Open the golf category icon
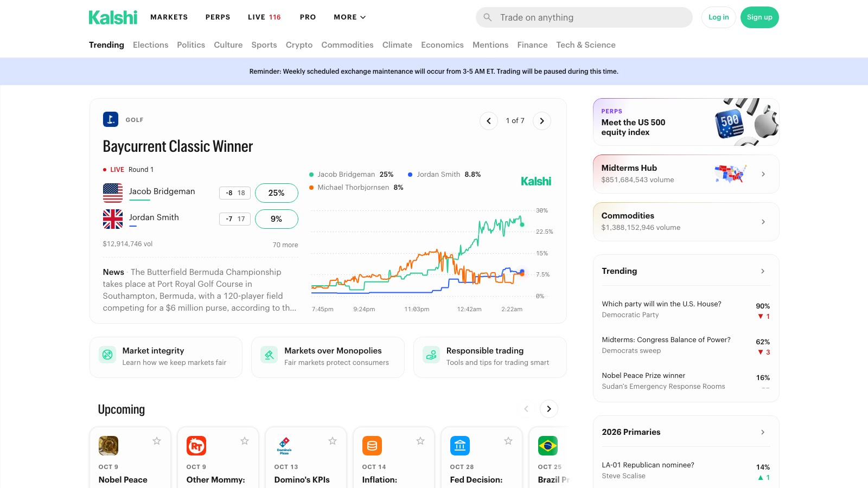This screenshot has width=868, height=488. click(111, 119)
